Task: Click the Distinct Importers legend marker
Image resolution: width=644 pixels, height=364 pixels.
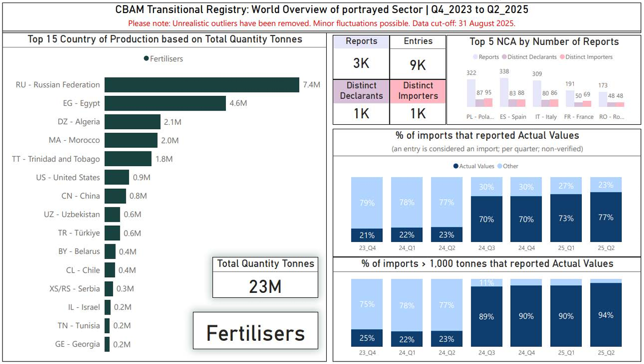Action: tap(562, 58)
